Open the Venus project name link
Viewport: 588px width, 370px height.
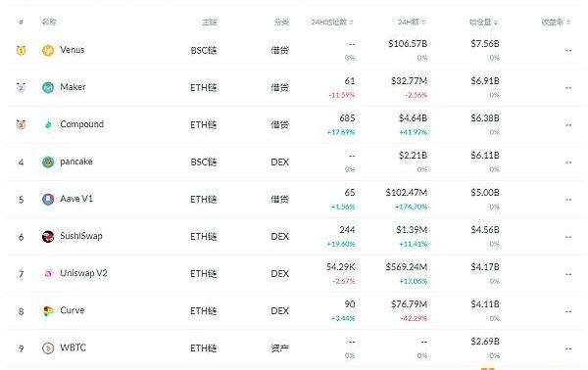(72, 50)
